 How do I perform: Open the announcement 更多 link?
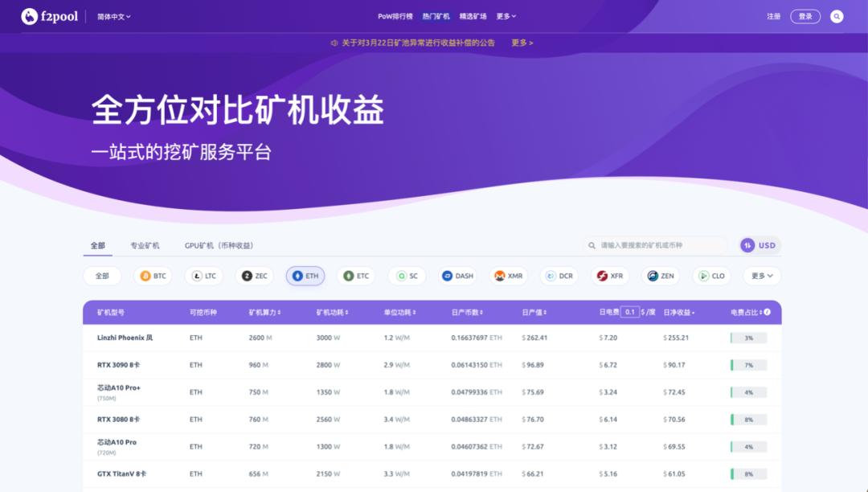521,43
